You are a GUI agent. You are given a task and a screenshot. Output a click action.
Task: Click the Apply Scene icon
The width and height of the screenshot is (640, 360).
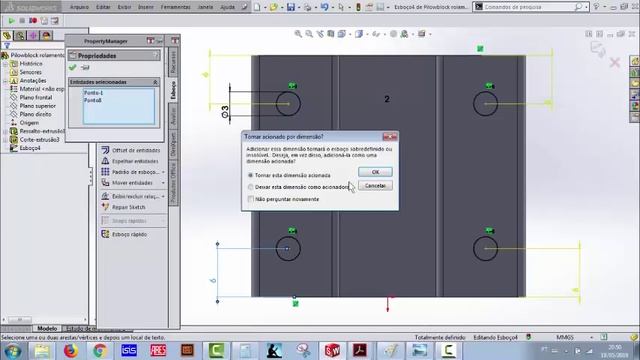click(x=404, y=34)
